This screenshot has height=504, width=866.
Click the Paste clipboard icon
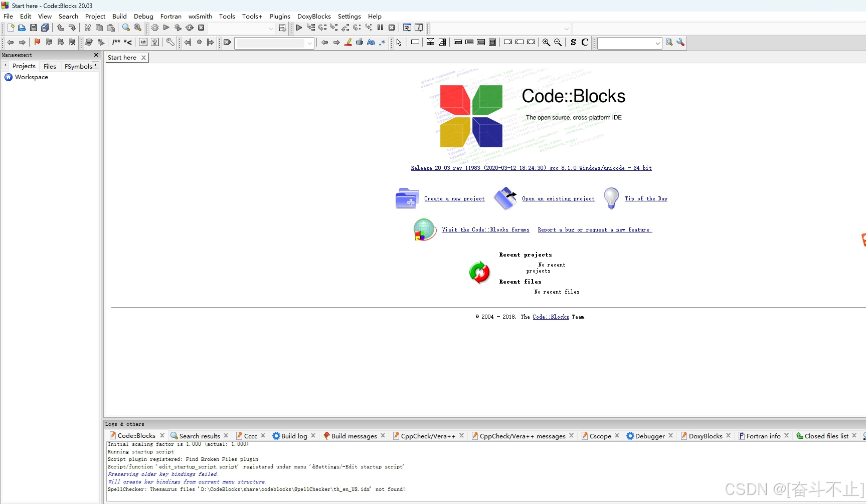pos(111,28)
